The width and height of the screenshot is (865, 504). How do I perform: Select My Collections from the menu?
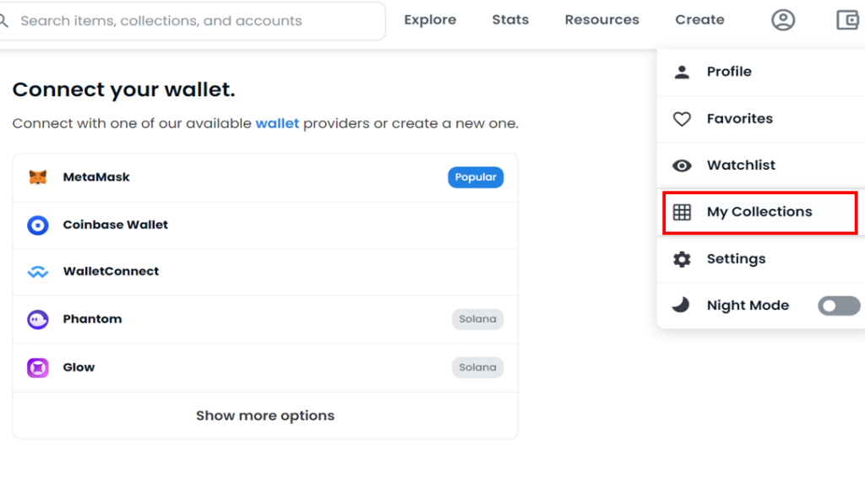tap(759, 212)
